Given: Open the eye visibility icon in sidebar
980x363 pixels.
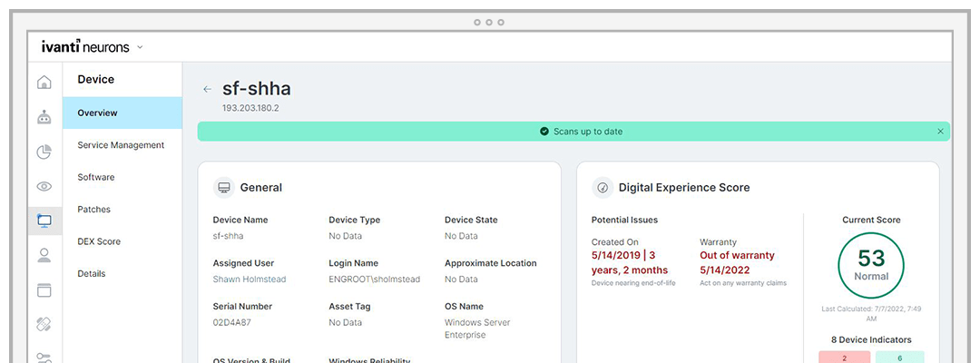Looking at the screenshot, I should coord(44,186).
